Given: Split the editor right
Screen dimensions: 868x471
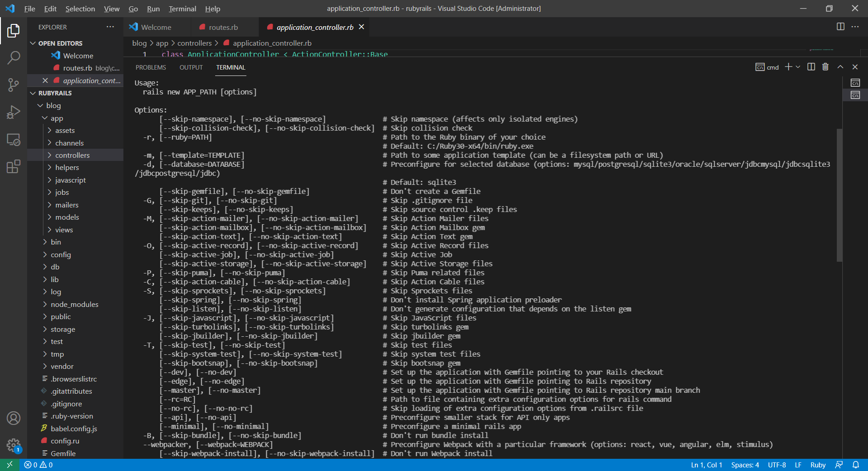Looking at the screenshot, I should pos(840,27).
